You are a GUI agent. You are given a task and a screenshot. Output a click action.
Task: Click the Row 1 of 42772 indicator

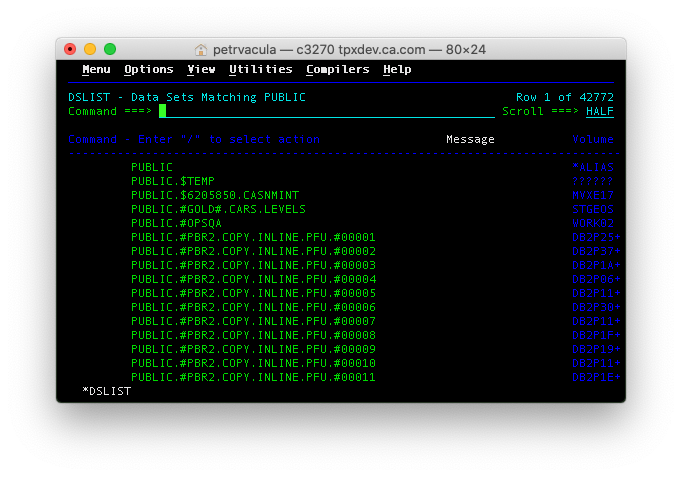565,97
